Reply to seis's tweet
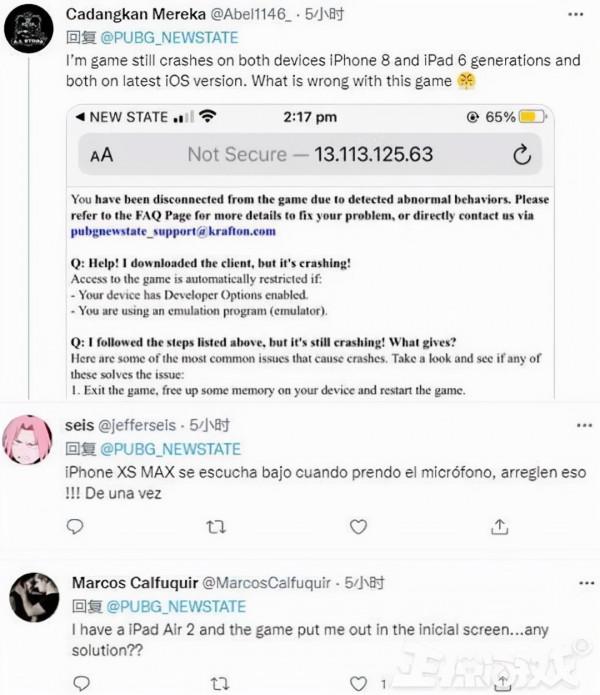Viewport: 600px width, 695px height. coord(74,525)
